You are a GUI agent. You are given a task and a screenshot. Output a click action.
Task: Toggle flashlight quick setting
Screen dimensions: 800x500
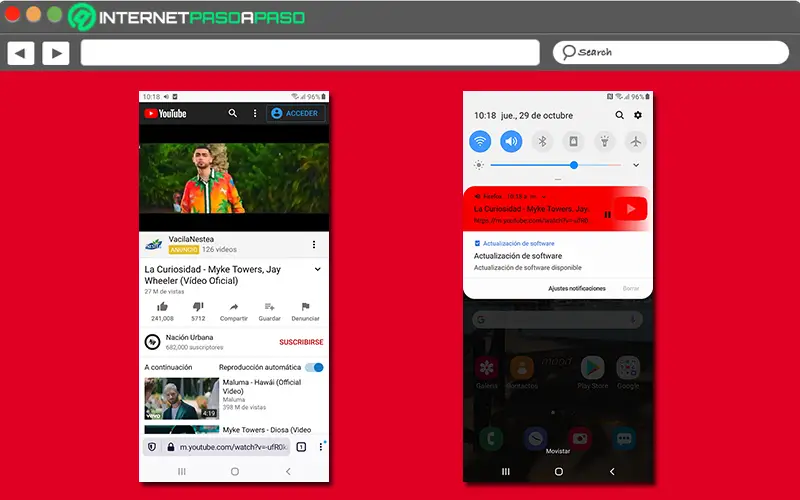click(605, 141)
